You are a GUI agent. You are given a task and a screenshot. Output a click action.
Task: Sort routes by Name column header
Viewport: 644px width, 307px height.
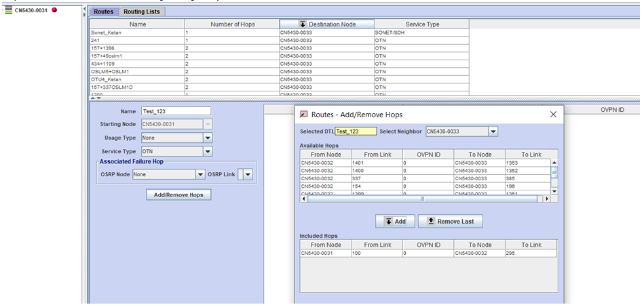tap(137, 24)
